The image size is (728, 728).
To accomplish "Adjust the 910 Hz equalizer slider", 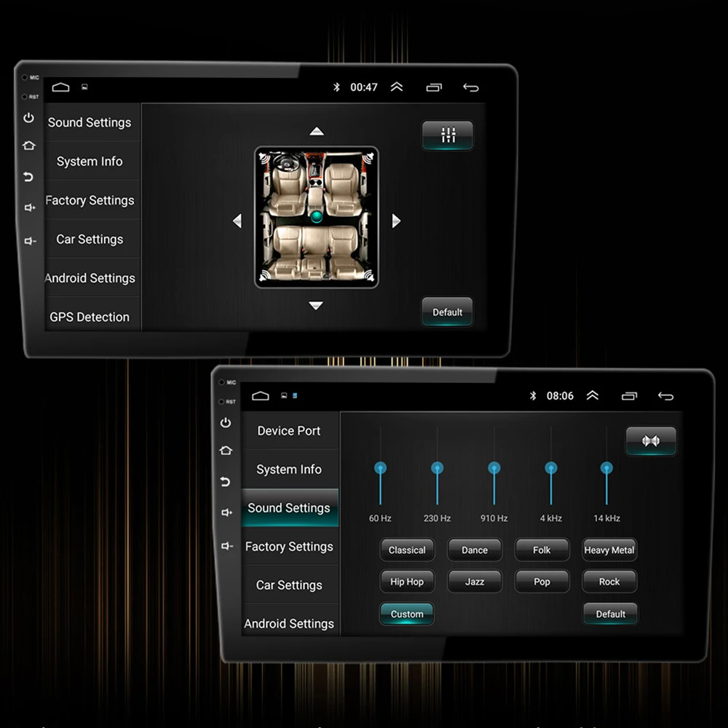I will (x=494, y=467).
